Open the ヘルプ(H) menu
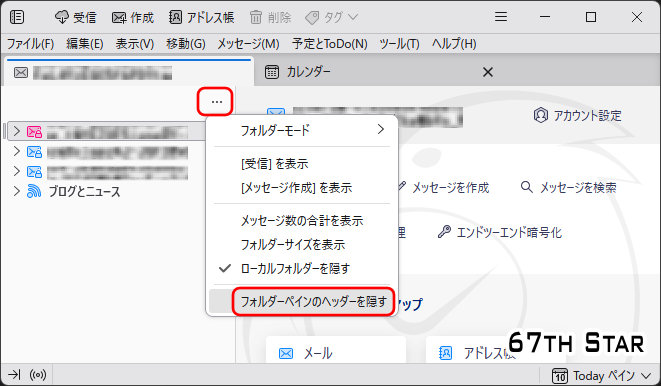This screenshot has height=386, width=661. (x=454, y=43)
